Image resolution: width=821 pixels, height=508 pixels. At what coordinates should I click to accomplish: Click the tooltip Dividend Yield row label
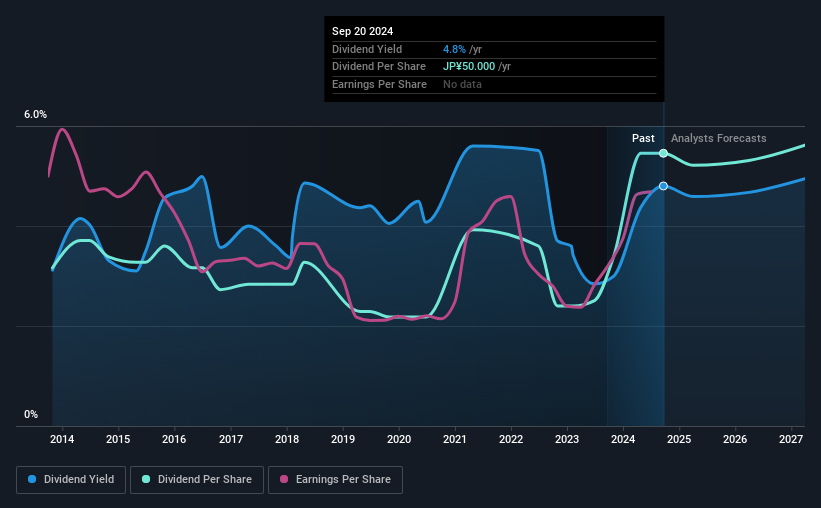pos(367,49)
